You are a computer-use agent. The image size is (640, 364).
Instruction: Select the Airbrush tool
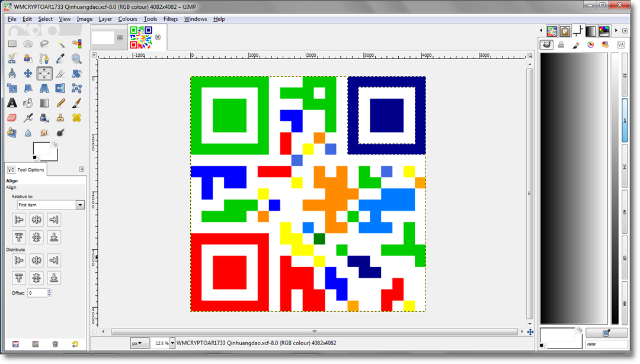point(28,118)
